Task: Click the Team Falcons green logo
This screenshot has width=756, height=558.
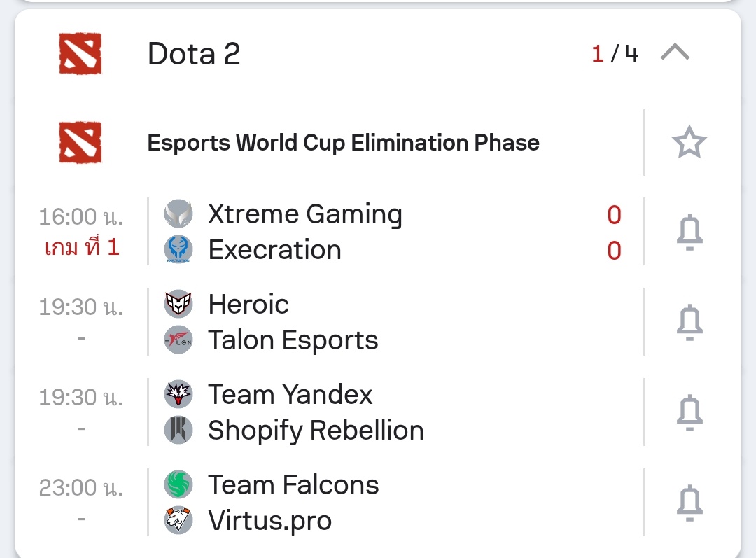Action: click(x=178, y=484)
